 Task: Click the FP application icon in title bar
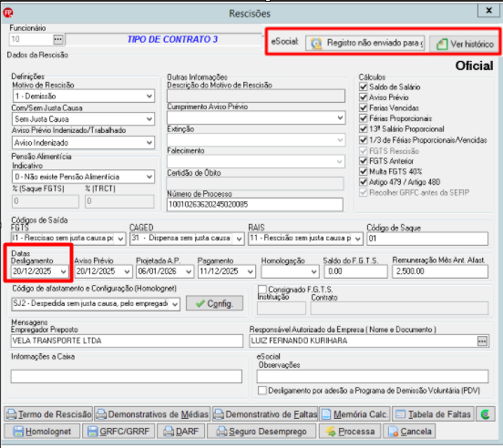pos(8,13)
